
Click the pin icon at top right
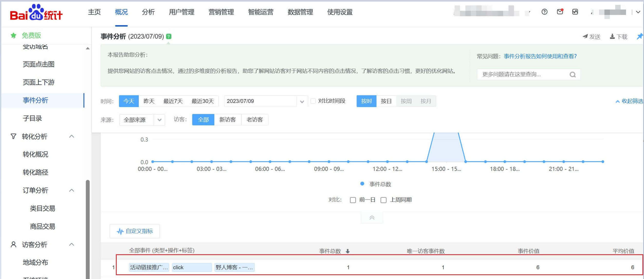pos(640,36)
